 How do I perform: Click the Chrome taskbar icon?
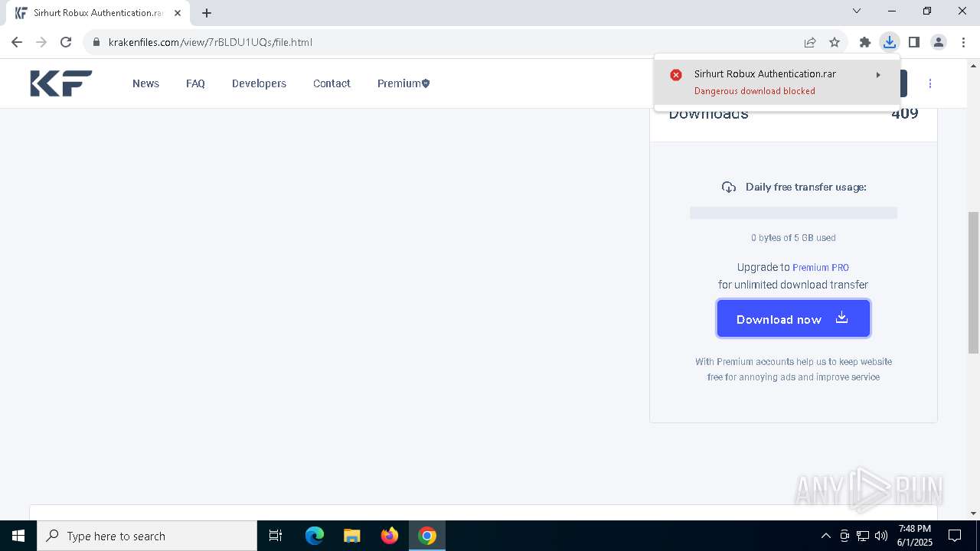427,536
